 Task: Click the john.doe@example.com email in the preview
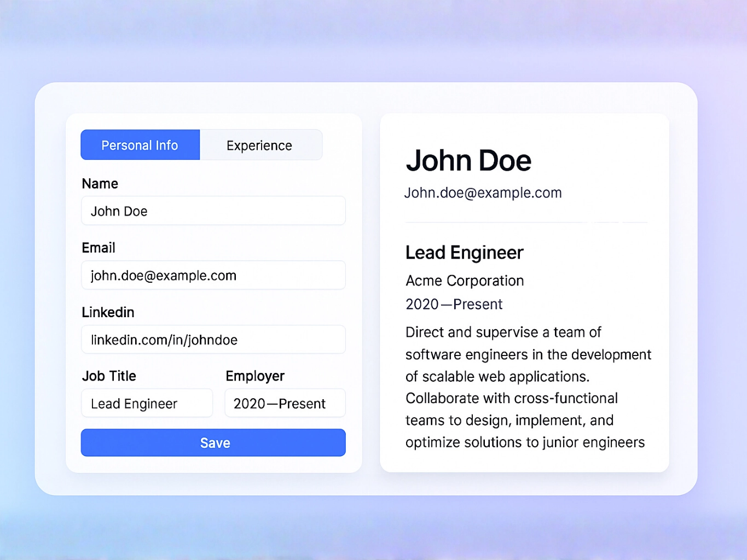coord(483,192)
